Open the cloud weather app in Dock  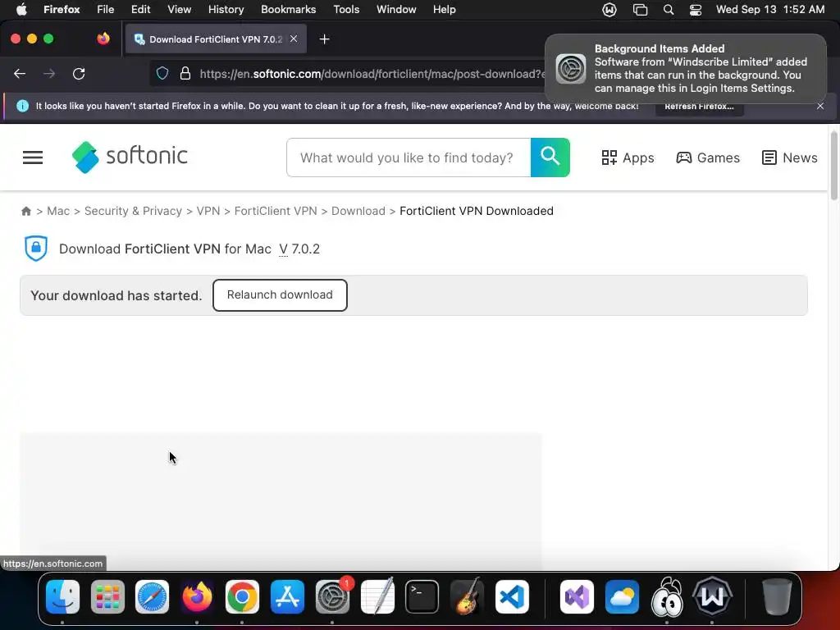point(622,597)
